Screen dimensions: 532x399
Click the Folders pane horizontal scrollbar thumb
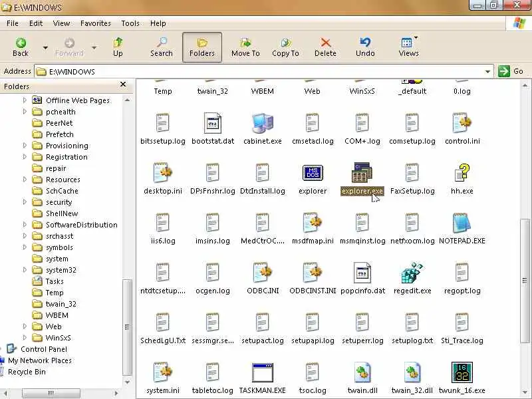tap(51, 393)
